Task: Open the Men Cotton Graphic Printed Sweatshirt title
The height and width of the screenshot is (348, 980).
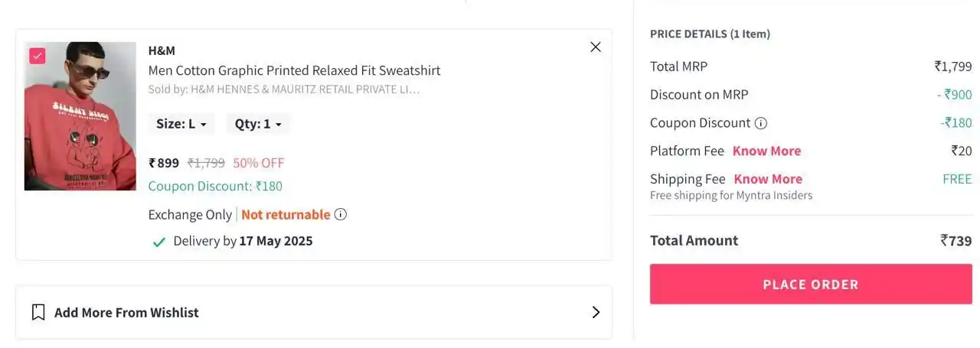Action: click(295, 70)
